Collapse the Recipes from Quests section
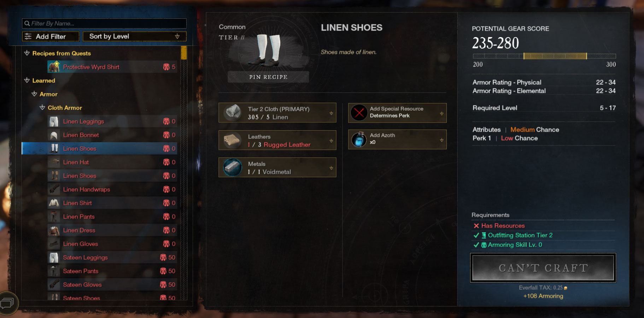Viewport: 644px width, 318px height. (x=27, y=53)
